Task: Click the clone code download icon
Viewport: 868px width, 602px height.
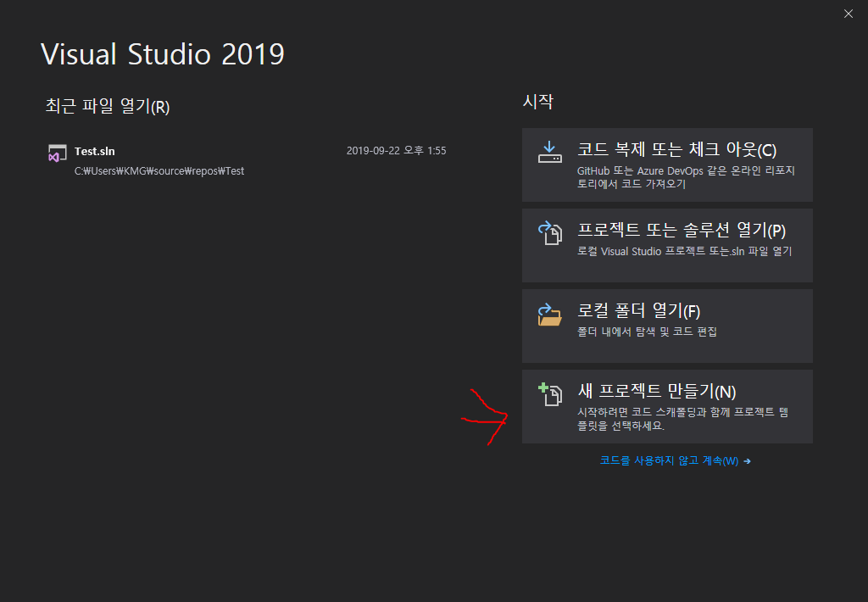Action: 549,152
